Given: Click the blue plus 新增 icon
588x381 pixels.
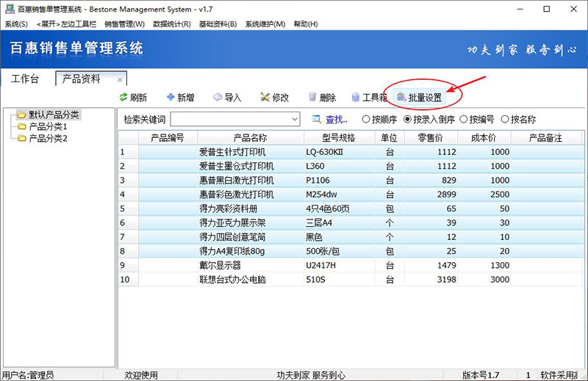Looking at the screenshot, I should click(171, 98).
